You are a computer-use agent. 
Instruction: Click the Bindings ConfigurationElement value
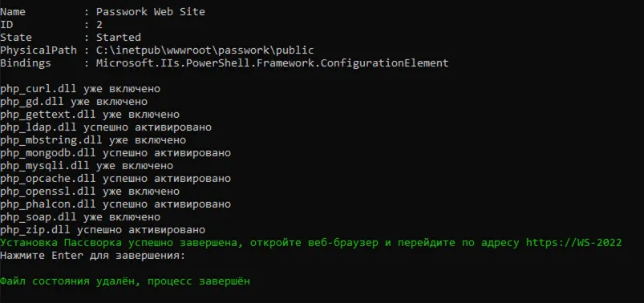point(273,63)
